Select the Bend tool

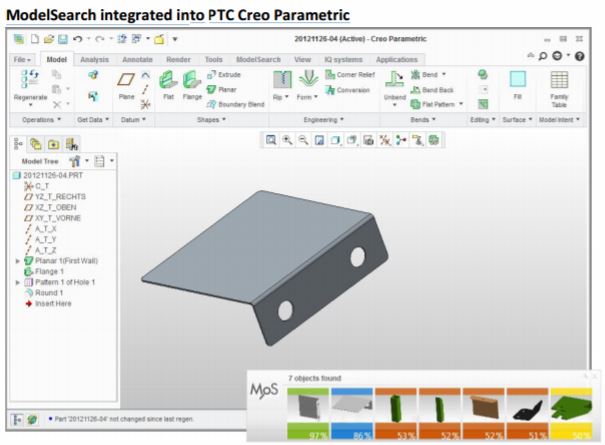[424, 74]
